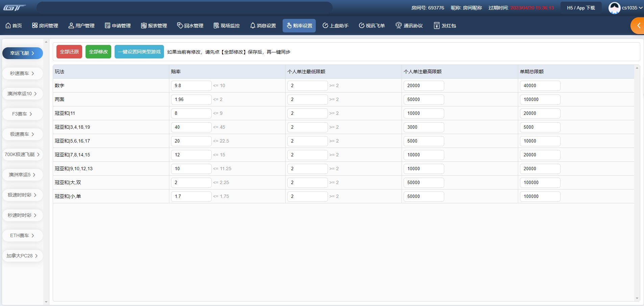Click 两面 maximum bet input 50000

(x=424, y=99)
